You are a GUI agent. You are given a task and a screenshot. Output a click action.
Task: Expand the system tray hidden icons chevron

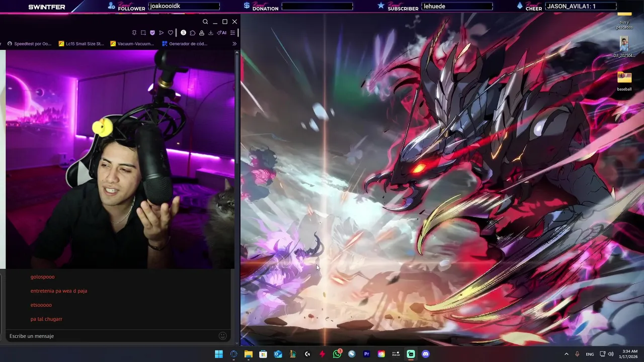[566, 354]
